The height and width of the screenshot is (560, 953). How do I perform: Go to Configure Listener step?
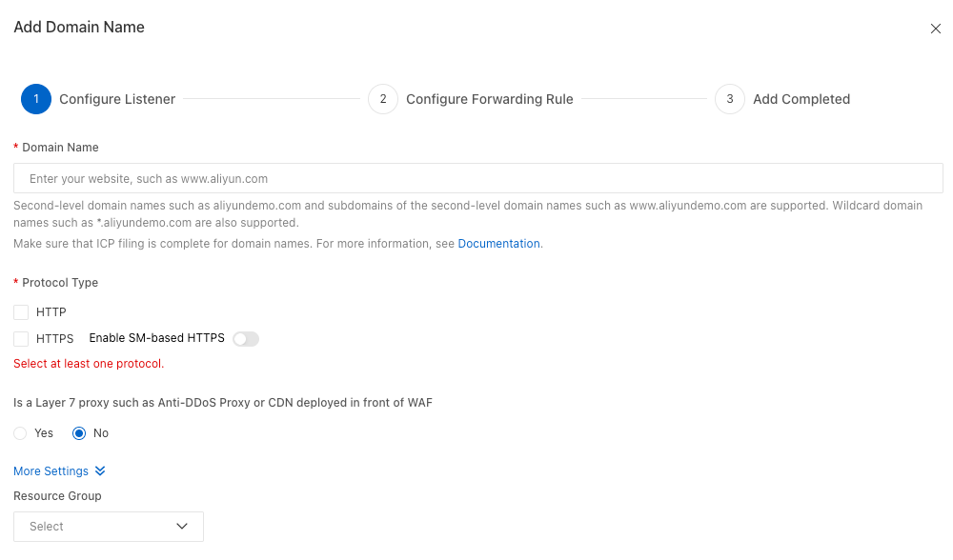(117, 99)
